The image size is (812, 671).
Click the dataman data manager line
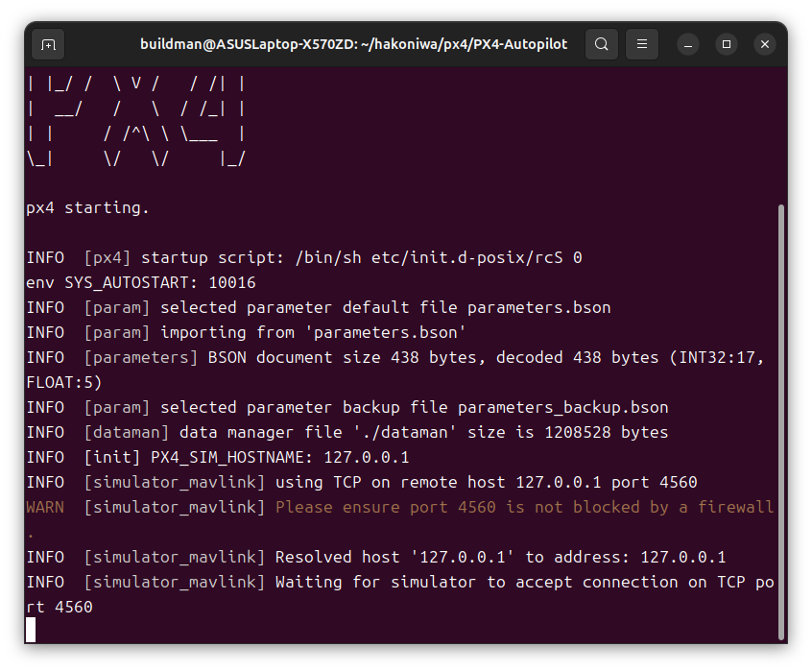point(347,432)
